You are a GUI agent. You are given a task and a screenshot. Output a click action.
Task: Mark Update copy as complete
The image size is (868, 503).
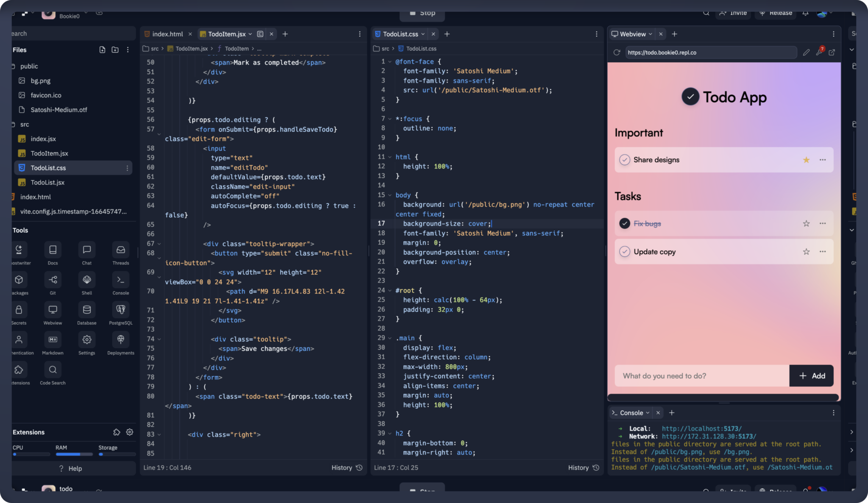tap(624, 252)
